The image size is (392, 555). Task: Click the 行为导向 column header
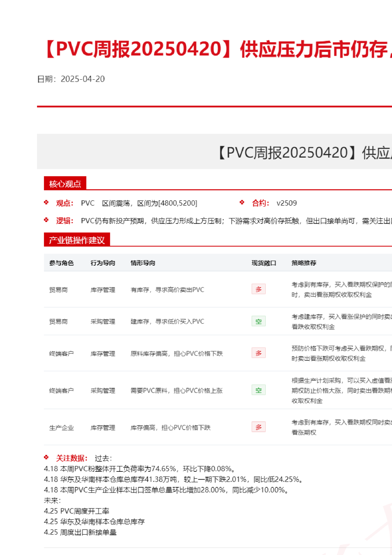click(x=103, y=263)
